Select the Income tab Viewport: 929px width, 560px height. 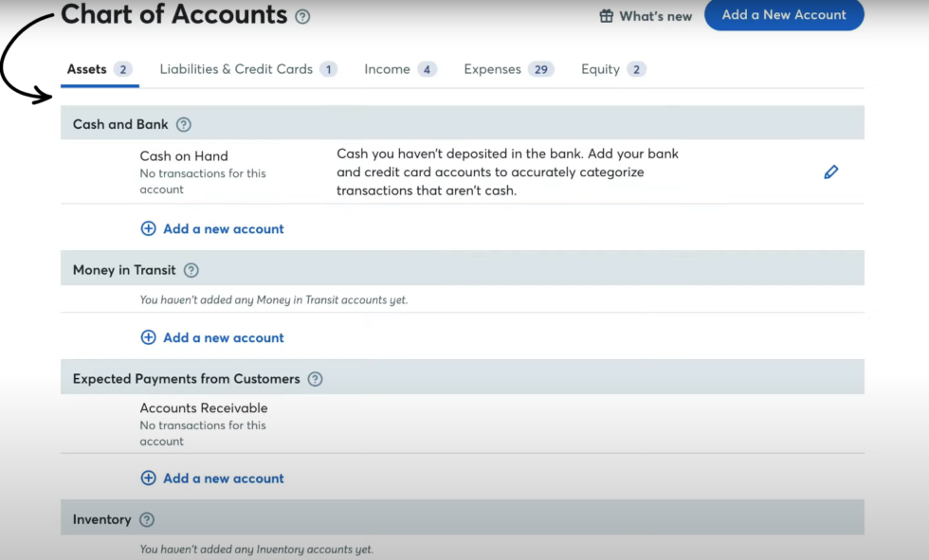coord(387,68)
